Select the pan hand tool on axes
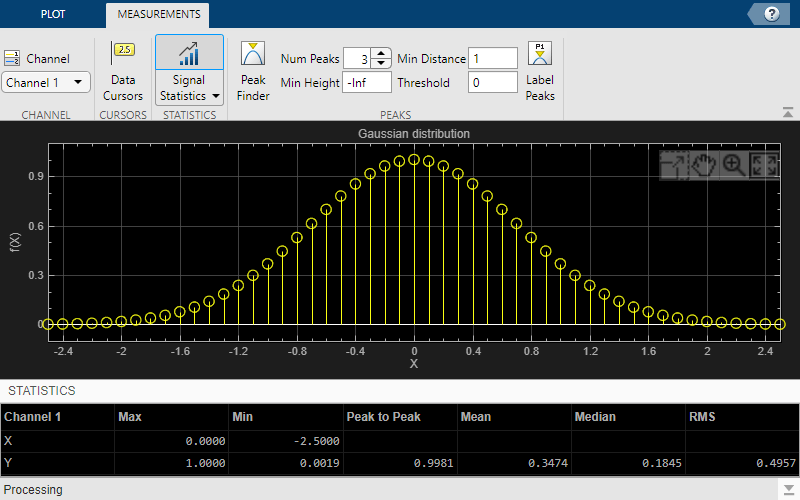The width and height of the screenshot is (800, 500). point(703,166)
